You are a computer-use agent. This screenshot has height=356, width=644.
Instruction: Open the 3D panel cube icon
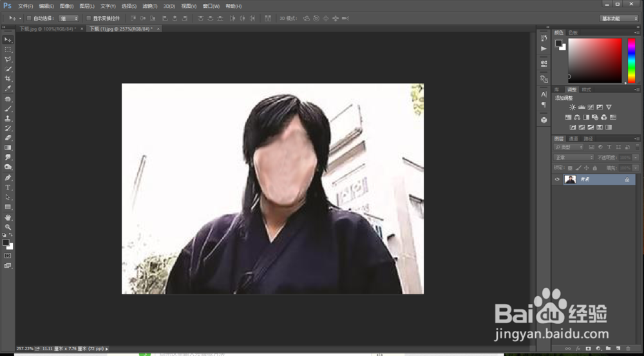point(544,120)
